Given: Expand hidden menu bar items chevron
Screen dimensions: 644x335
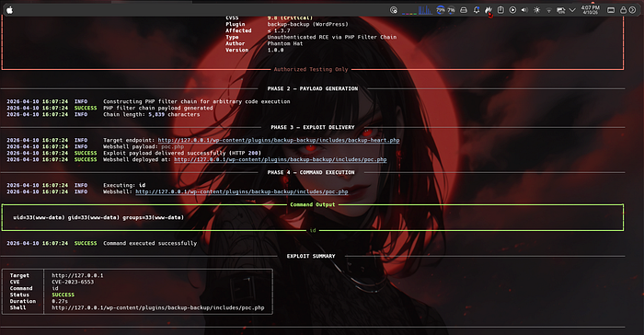Looking at the screenshot, I should [572, 10].
